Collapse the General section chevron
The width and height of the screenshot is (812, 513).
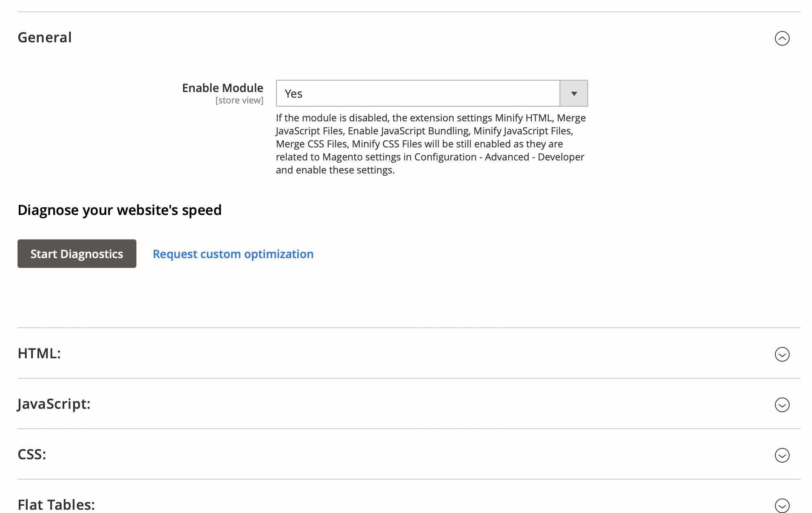point(782,38)
